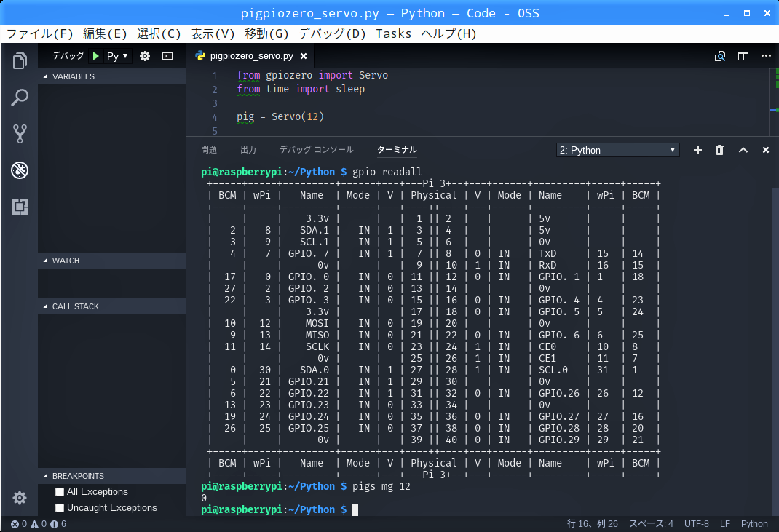Click the errors count icon in status bar

19,524
